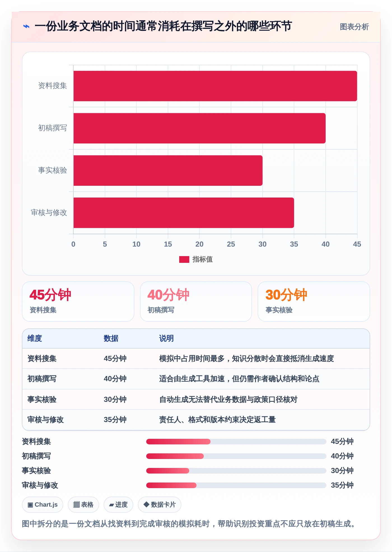Click the 资料搜集 progress bar
392x552 pixels.
click(x=236, y=442)
